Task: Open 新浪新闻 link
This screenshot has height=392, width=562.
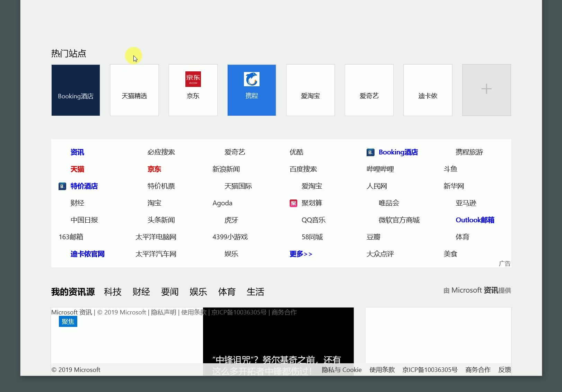Action: (x=226, y=169)
